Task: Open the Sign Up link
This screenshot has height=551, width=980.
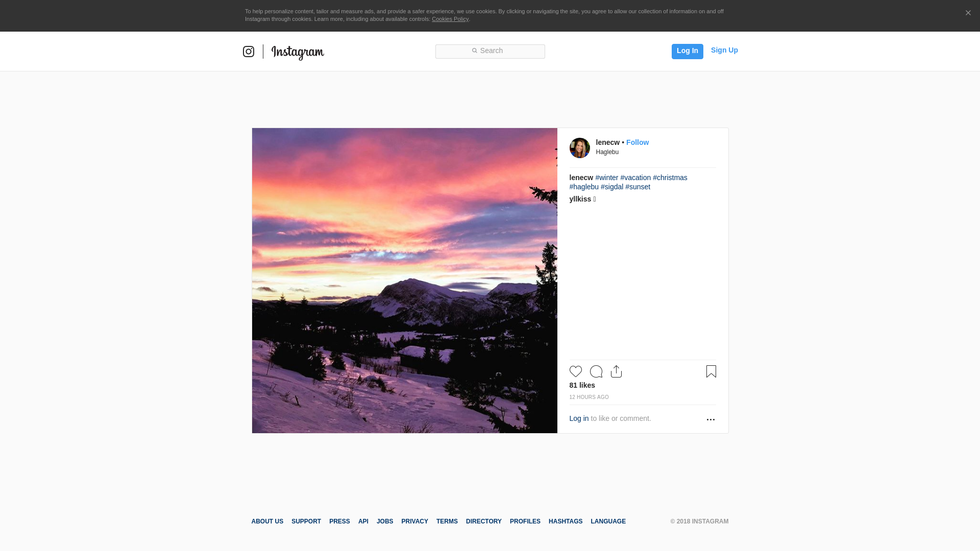Action: click(724, 50)
